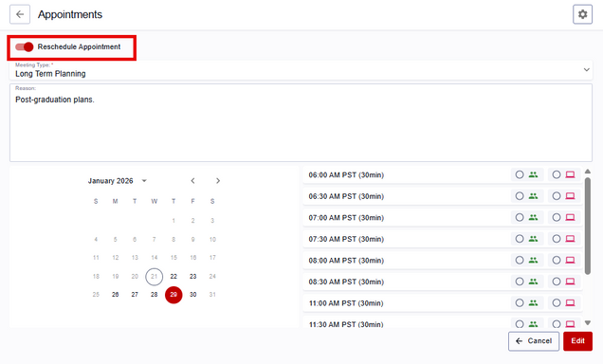
Task: Go back using the arrow icon beside Appointments
Action: 20,14
